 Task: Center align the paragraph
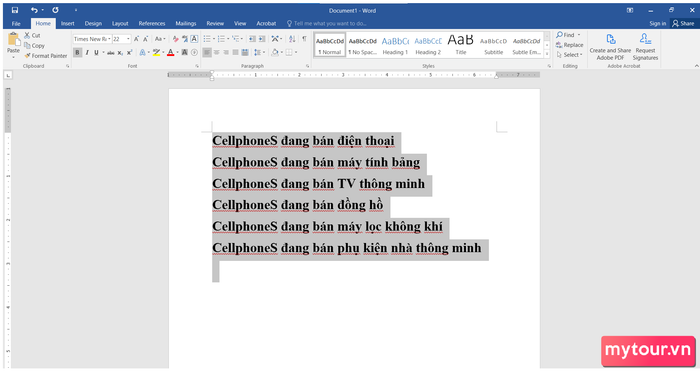217,53
